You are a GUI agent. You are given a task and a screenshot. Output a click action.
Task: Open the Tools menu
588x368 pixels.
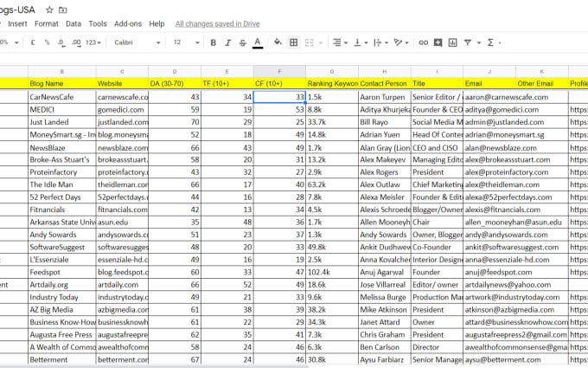point(98,23)
